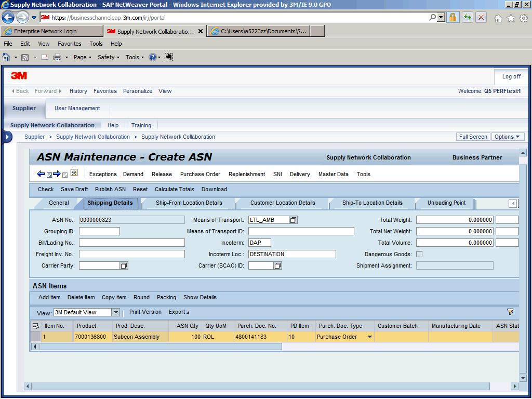Screen dimensions: 532x399
Task: Switch to Customer Location Details tab
Action: coord(283,203)
